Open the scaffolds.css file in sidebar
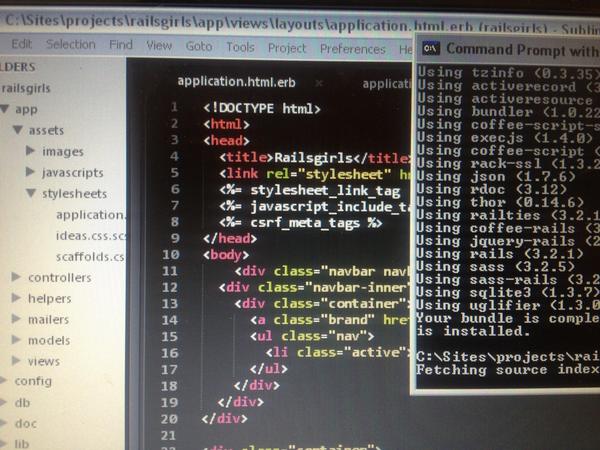Image resolution: width=600 pixels, height=450 pixels. [91, 257]
